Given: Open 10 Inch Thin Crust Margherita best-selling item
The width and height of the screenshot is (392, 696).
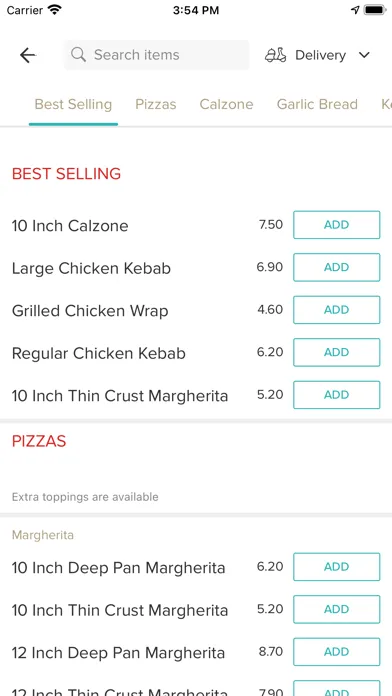Looking at the screenshot, I should click(x=120, y=395).
